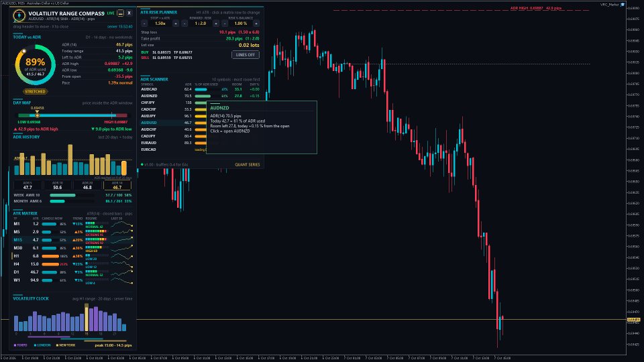Image resolution: width=644 pixels, height=362 pixels.
Task: Increase the Reward:Risk ratio
Action: coord(216,23)
